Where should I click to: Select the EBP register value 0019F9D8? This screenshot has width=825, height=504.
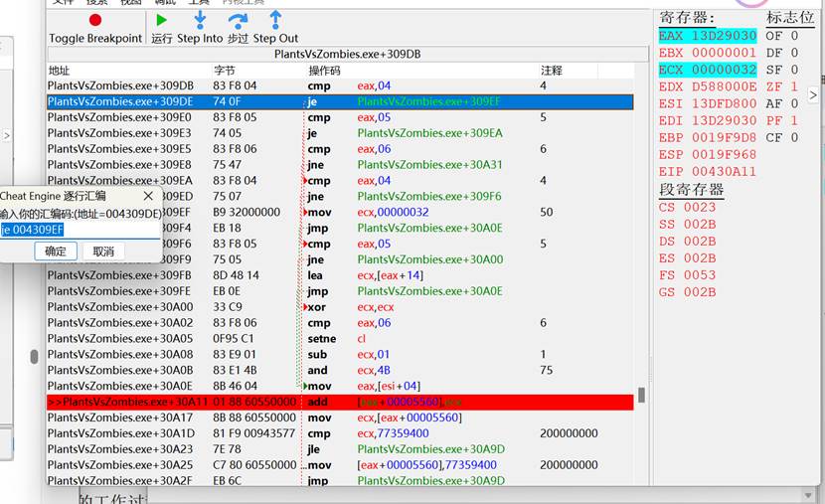point(724,137)
